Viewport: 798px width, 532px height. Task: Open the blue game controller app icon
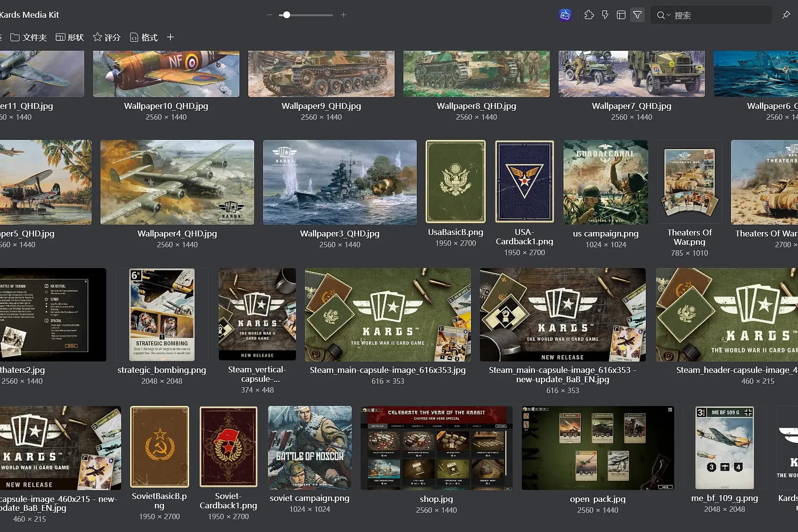pyautogui.click(x=565, y=15)
